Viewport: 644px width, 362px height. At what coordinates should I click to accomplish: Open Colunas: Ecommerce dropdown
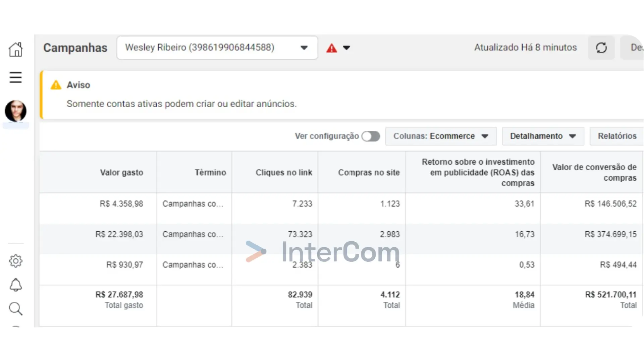[x=441, y=136]
